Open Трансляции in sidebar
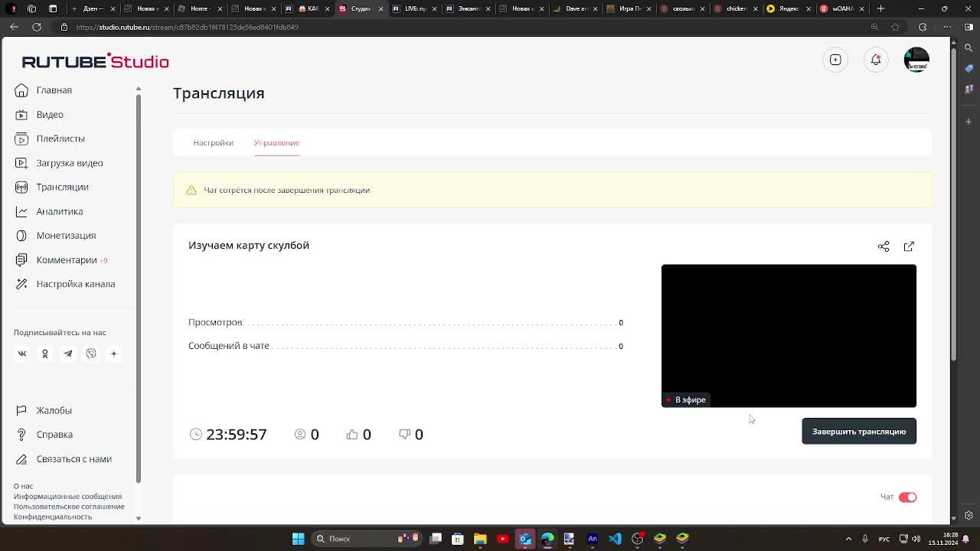This screenshot has width=980, height=551. coord(51,187)
